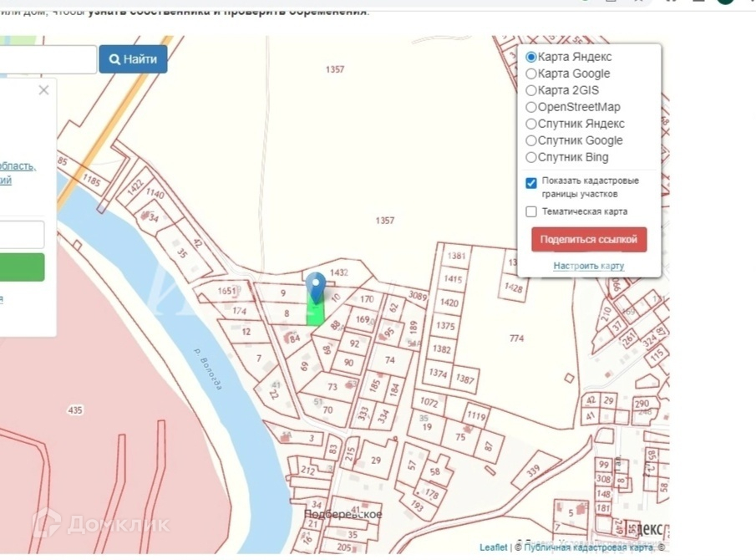Click parcel number 1072

[x=429, y=402]
